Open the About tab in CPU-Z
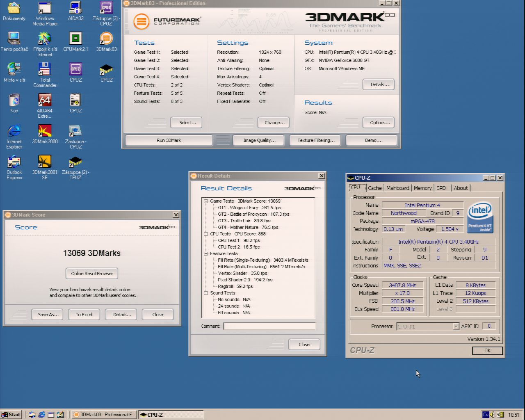The height and width of the screenshot is (420, 525). (461, 188)
